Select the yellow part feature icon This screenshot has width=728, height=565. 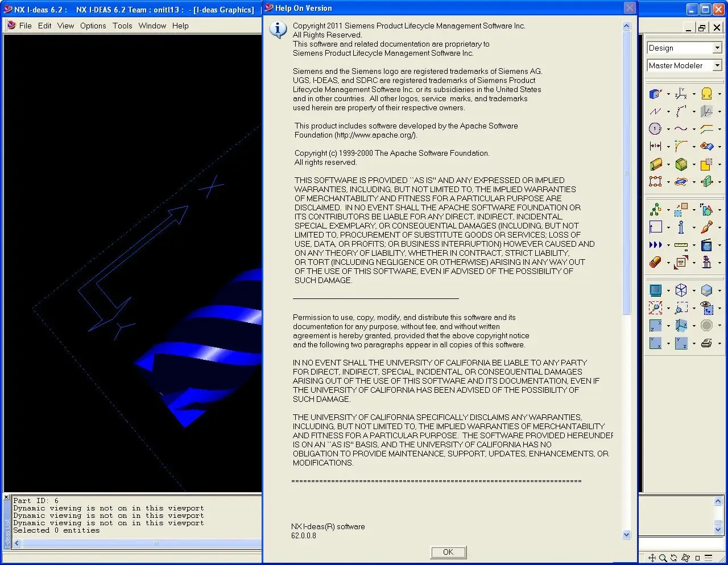(706, 94)
